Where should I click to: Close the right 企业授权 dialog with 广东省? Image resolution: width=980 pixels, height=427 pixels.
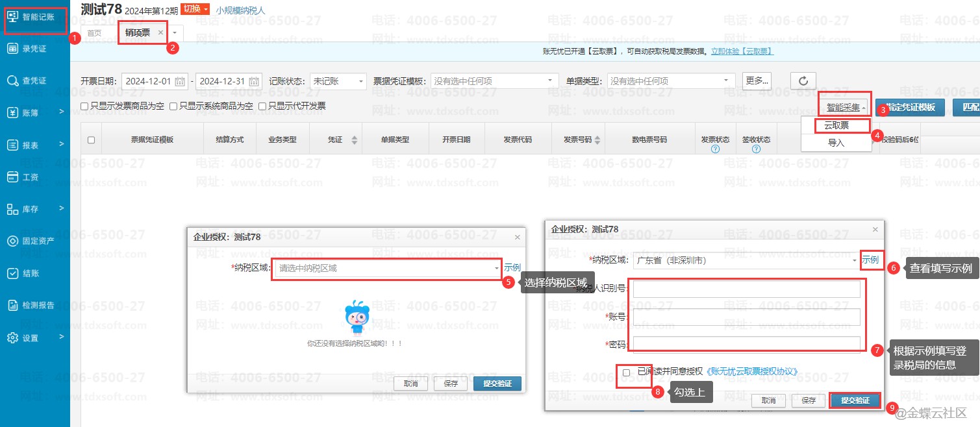875,230
